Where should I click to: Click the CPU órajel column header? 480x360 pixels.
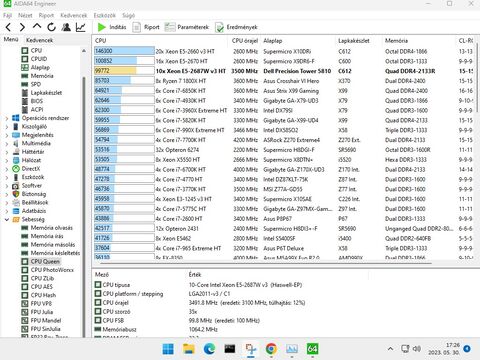coord(245,41)
